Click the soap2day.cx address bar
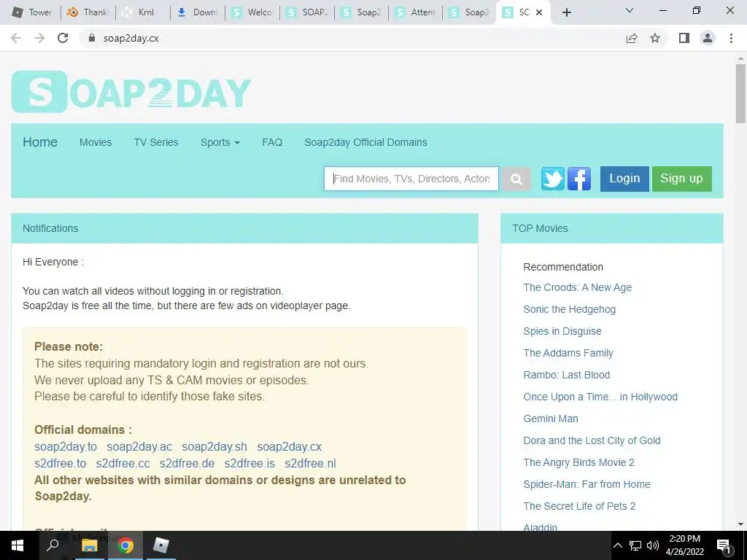The height and width of the screenshot is (560, 747). (x=352, y=38)
